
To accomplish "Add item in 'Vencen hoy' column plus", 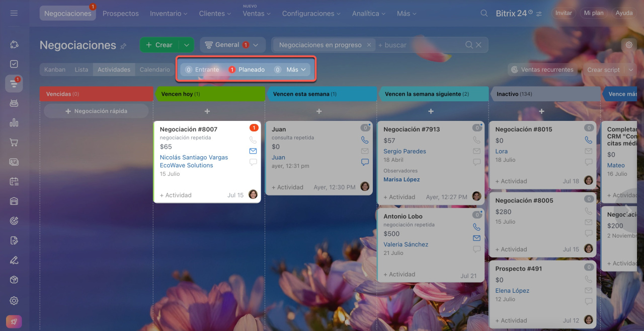I will click(x=207, y=111).
